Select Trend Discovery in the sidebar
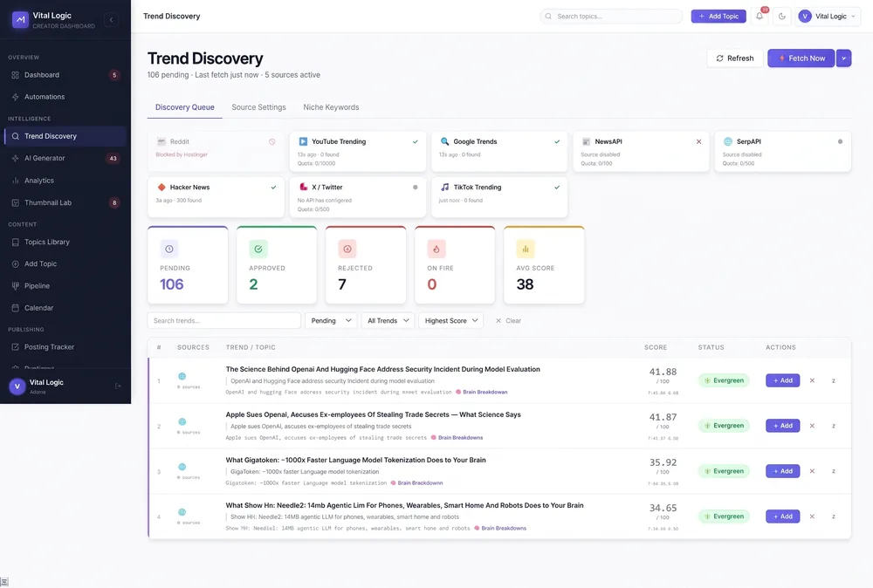The height and width of the screenshot is (588, 873). 65,136
